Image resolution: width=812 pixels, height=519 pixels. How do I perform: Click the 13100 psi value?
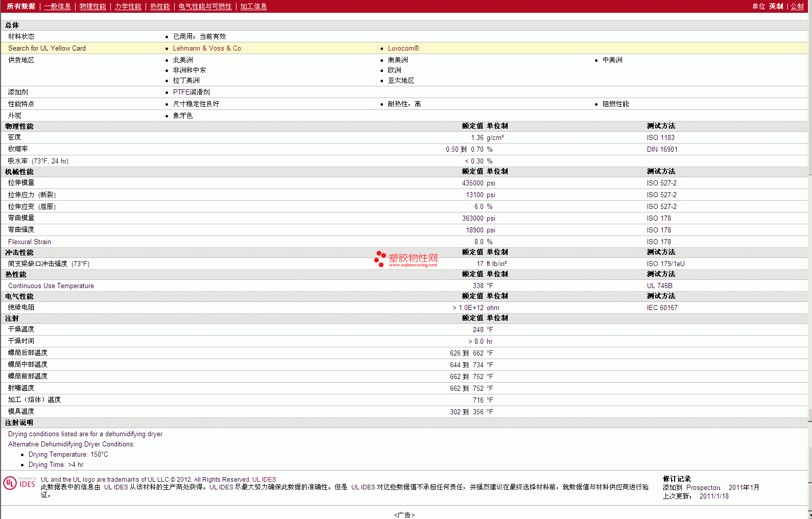click(x=481, y=195)
